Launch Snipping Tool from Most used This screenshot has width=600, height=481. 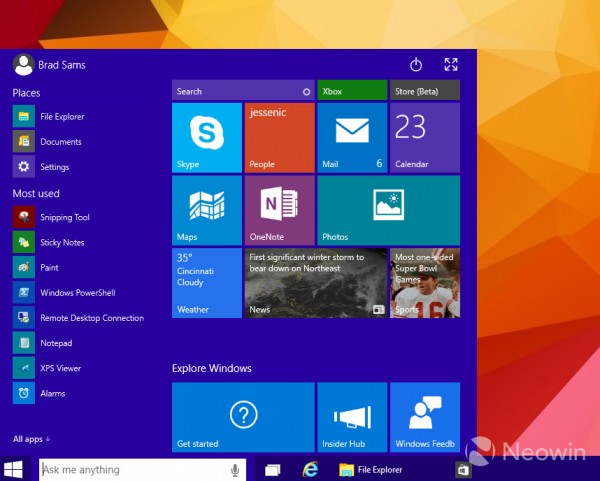point(64,217)
